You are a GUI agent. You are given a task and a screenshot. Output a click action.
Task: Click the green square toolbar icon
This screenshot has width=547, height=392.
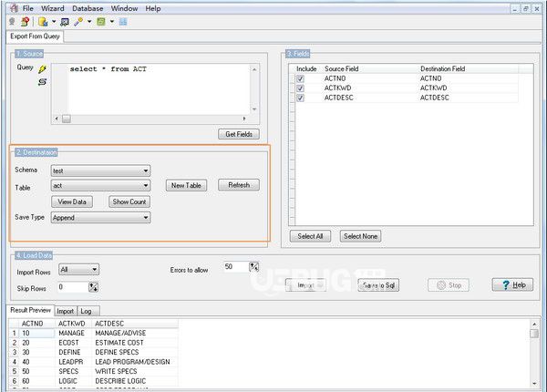(101, 22)
